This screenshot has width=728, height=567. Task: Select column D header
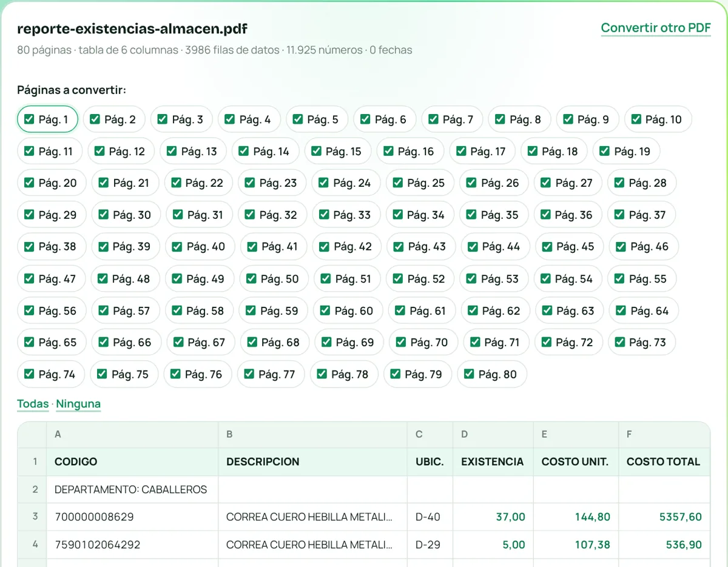(493, 435)
